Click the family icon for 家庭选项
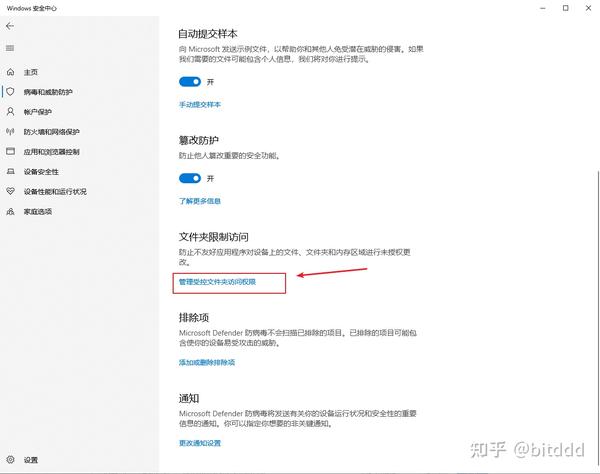This screenshot has width=600, height=474. point(10,211)
